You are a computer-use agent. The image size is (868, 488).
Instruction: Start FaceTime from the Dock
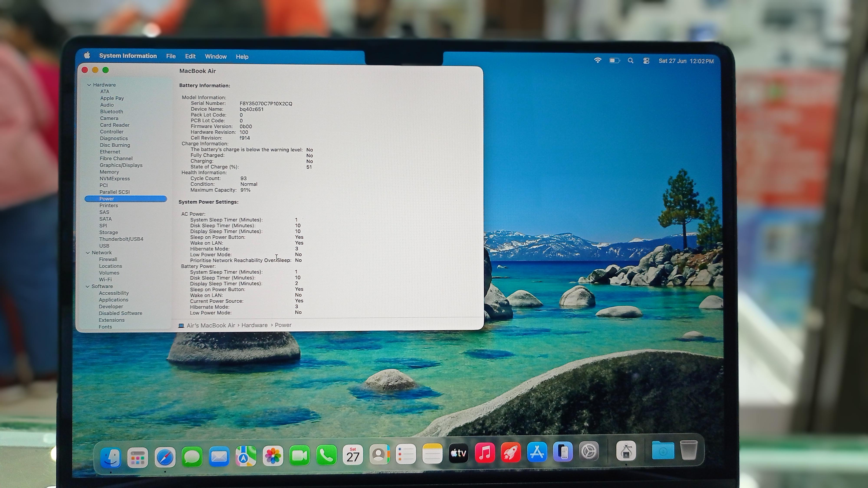[299, 455]
